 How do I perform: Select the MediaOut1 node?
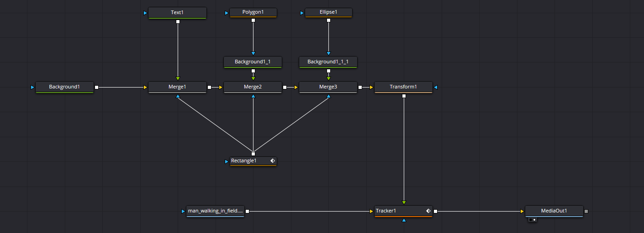554,211
